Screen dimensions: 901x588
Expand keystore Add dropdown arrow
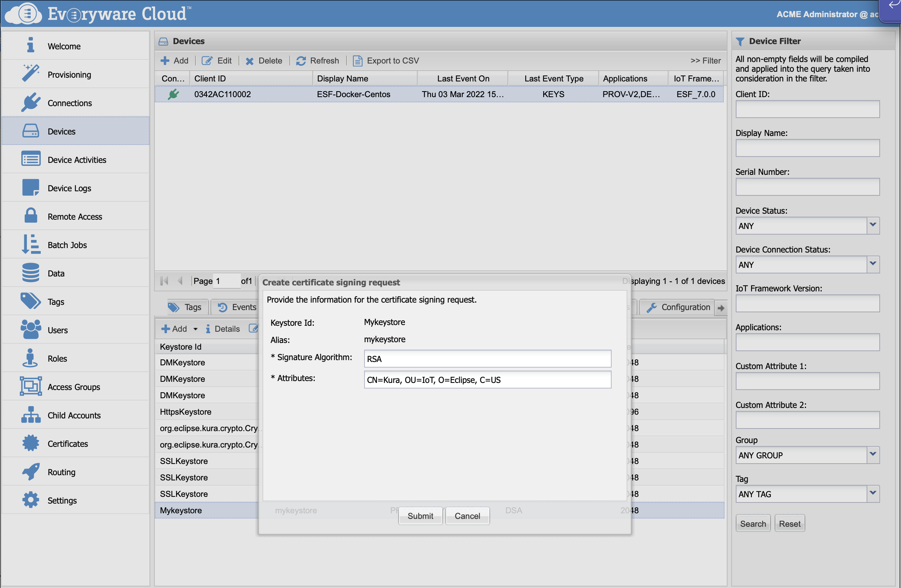pos(196,329)
